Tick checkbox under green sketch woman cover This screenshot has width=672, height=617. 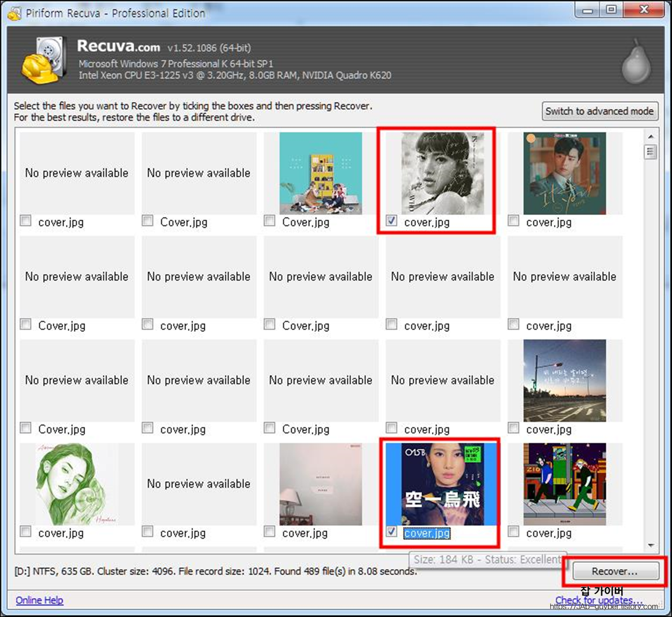[x=25, y=531]
